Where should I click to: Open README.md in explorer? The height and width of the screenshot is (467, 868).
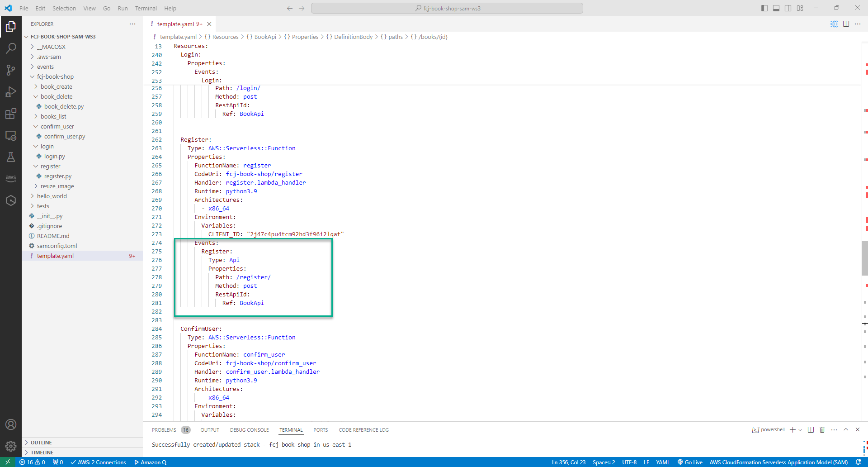tap(53, 236)
